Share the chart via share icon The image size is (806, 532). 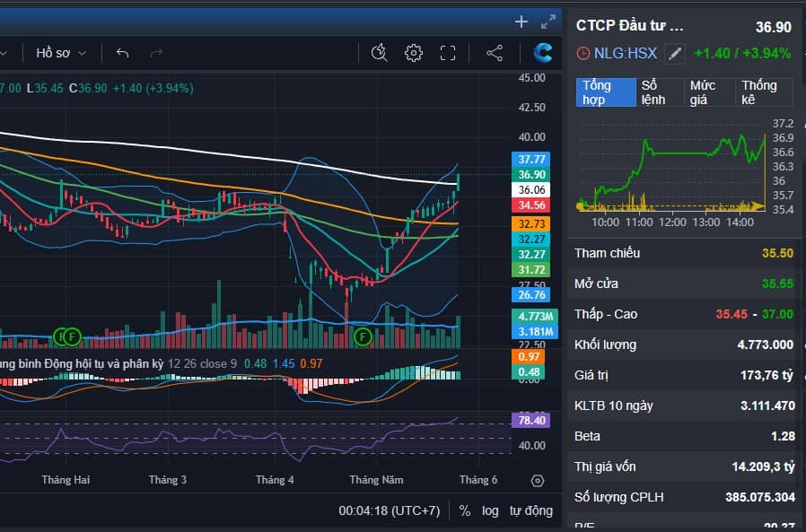pos(495,53)
